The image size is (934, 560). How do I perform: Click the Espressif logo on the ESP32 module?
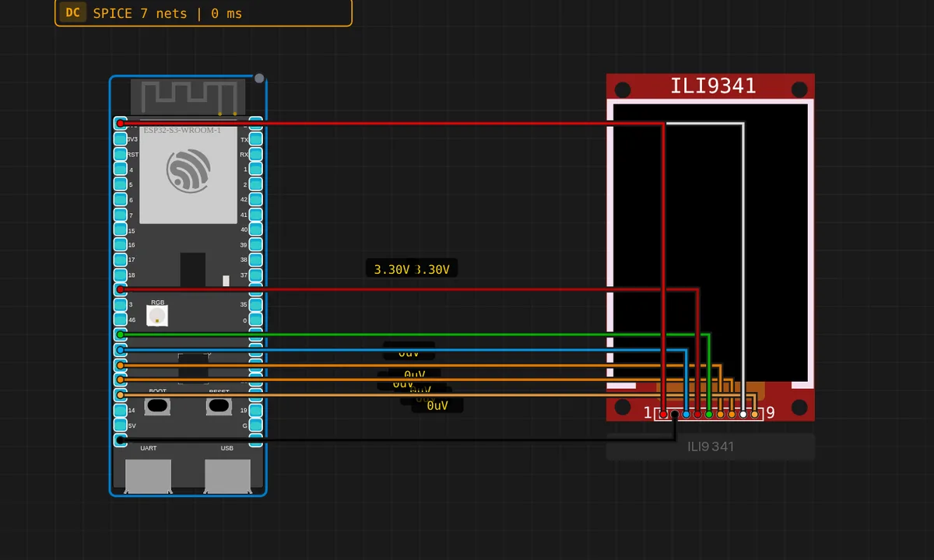pyautogui.click(x=188, y=172)
